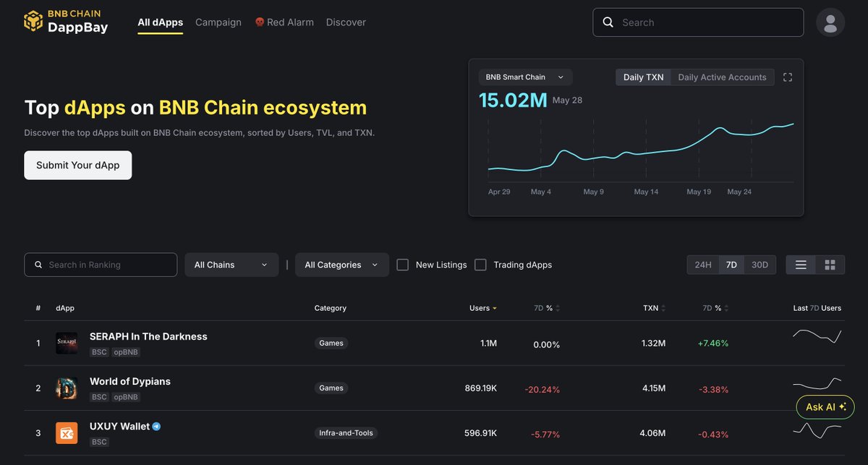868x465 pixels.
Task: Focus the top Search field
Action: click(698, 22)
